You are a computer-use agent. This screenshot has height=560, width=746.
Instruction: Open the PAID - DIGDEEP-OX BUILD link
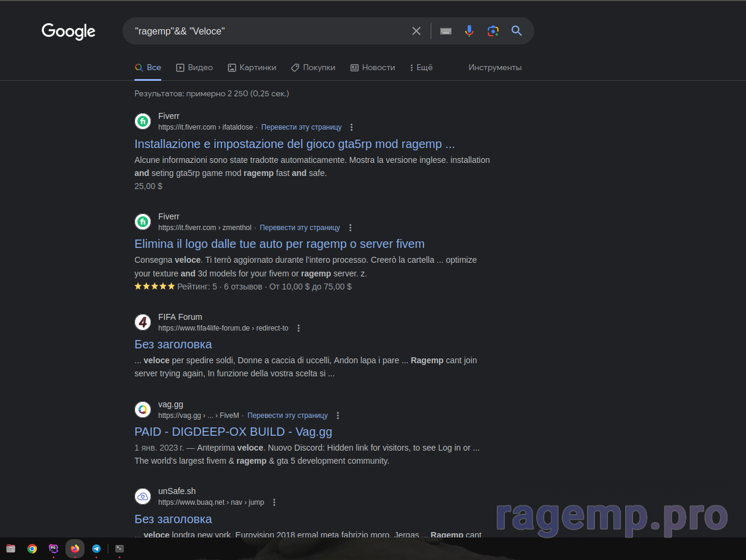click(233, 432)
